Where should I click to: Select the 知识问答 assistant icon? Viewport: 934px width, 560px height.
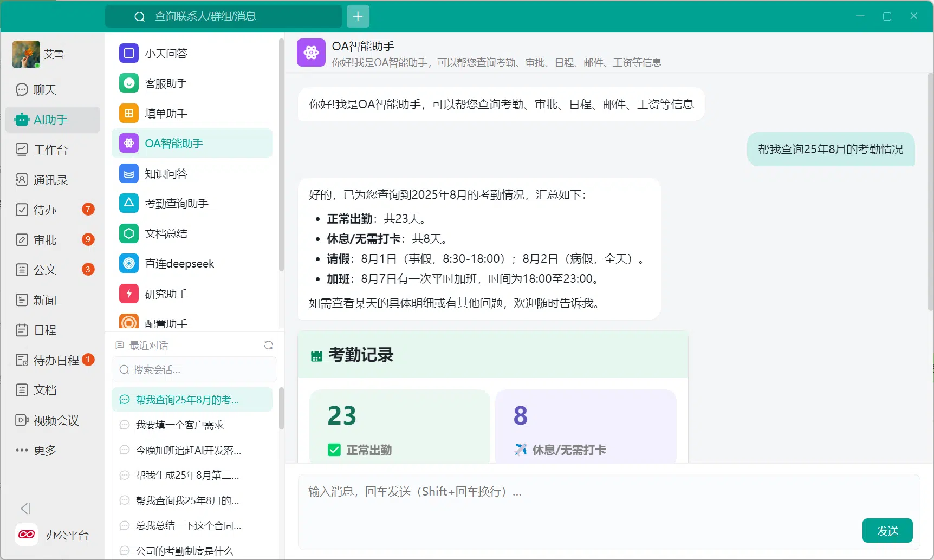[129, 173]
